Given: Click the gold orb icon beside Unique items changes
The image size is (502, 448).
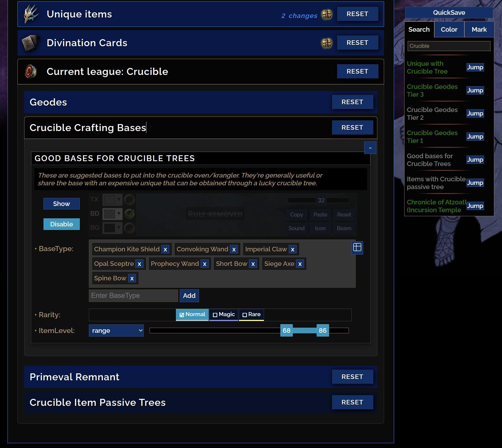Looking at the screenshot, I should (327, 15).
